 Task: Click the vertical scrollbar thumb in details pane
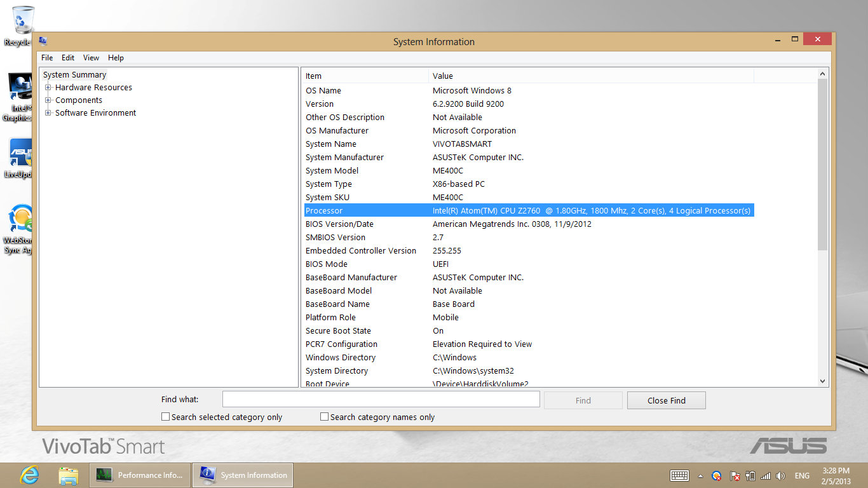(x=823, y=165)
